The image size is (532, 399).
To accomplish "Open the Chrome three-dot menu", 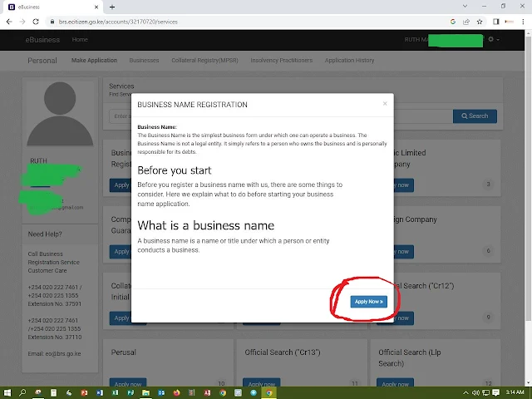I will [x=523, y=22].
